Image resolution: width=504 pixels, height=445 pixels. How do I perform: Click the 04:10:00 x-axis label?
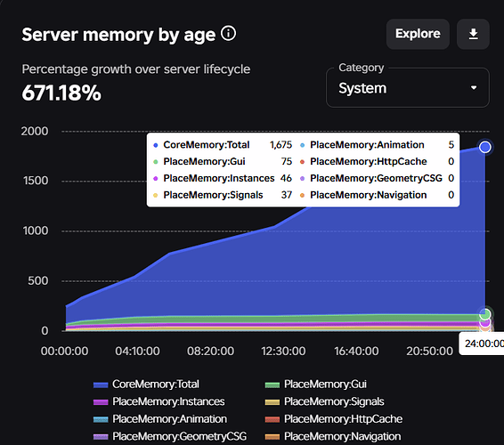click(x=137, y=352)
